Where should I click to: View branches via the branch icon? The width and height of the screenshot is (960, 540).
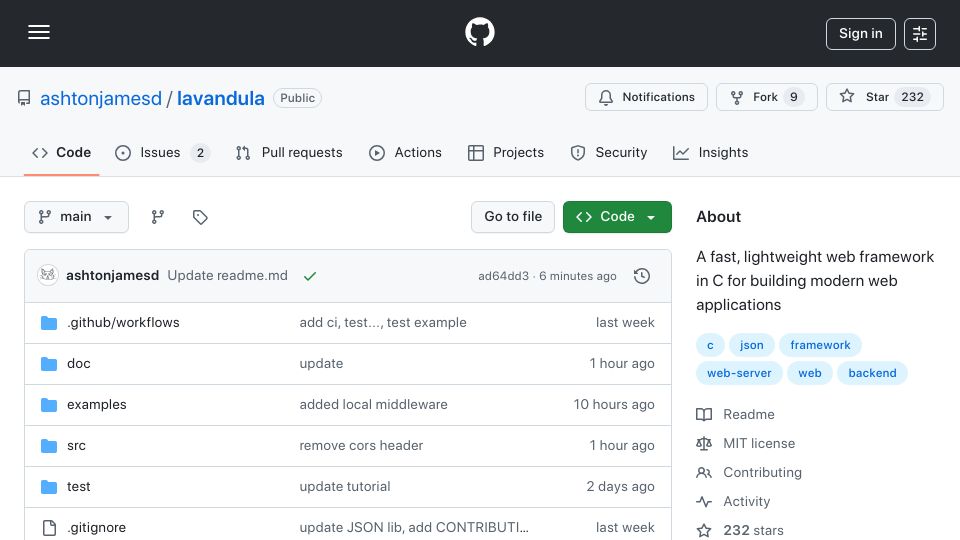(x=158, y=217)
